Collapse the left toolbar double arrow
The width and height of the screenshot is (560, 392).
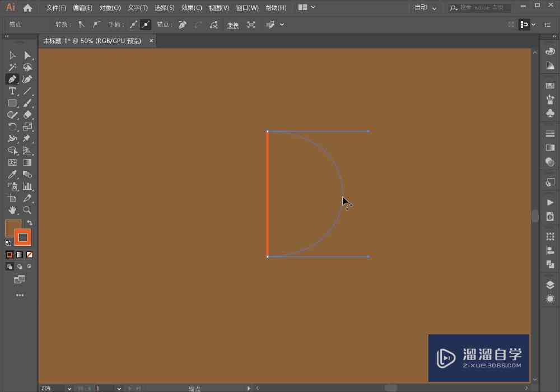(6, 36)
